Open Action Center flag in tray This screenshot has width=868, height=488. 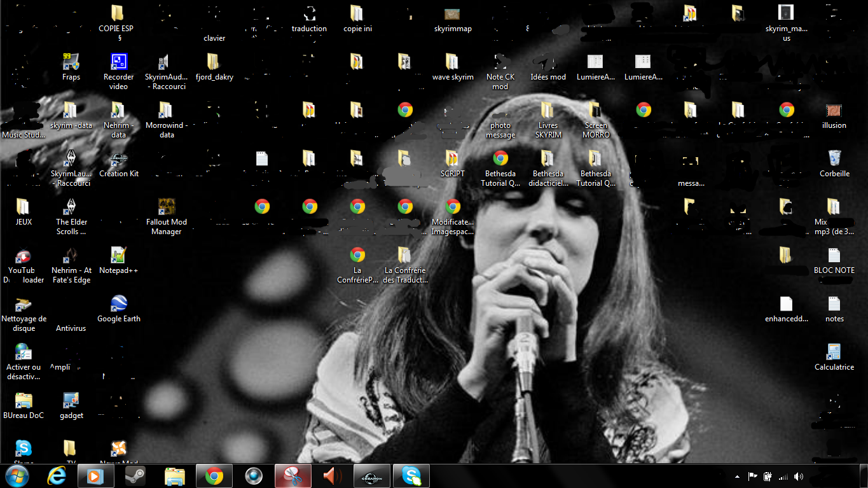point(752,477)
